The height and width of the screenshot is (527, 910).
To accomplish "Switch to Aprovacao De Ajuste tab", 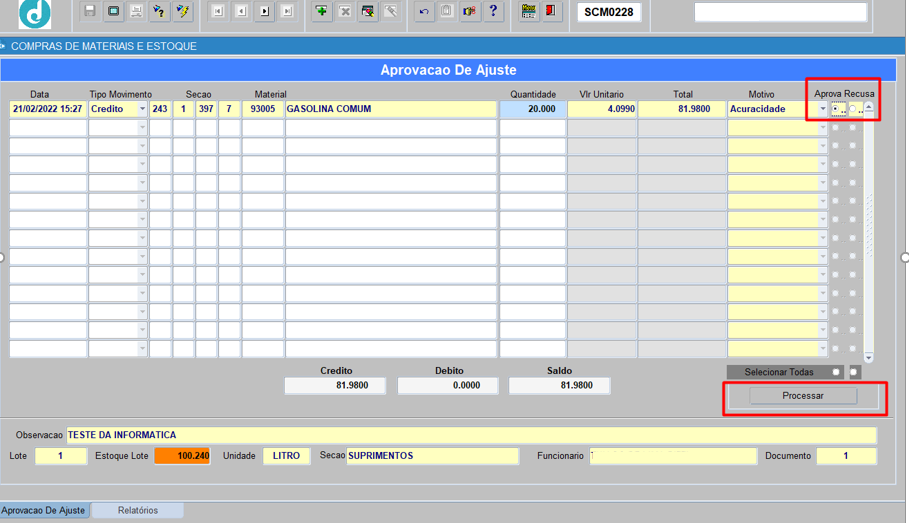I will point(44,510).
